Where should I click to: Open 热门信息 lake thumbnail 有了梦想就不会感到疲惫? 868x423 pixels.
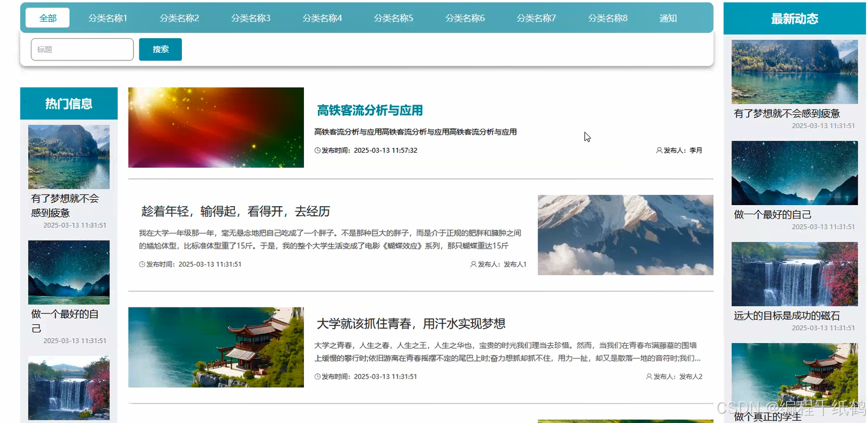(69, 157)
